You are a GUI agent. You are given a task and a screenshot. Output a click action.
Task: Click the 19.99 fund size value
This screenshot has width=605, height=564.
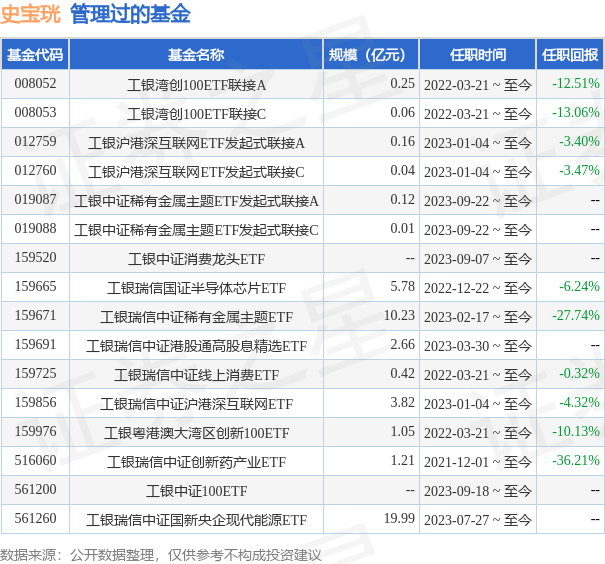[399, 518]
